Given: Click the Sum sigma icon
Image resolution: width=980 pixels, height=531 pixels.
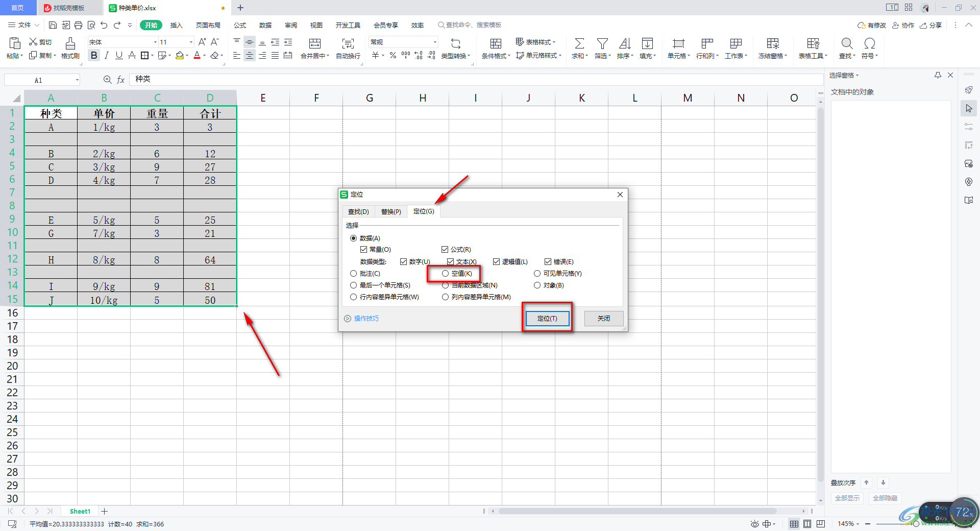Looking at the screenshot, I should point(579,43).
